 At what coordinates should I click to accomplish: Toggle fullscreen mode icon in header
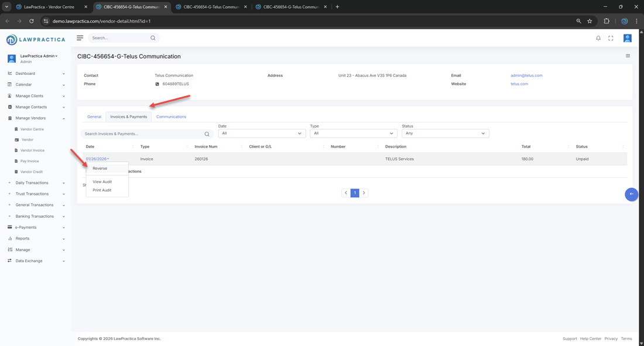[611, 38]
